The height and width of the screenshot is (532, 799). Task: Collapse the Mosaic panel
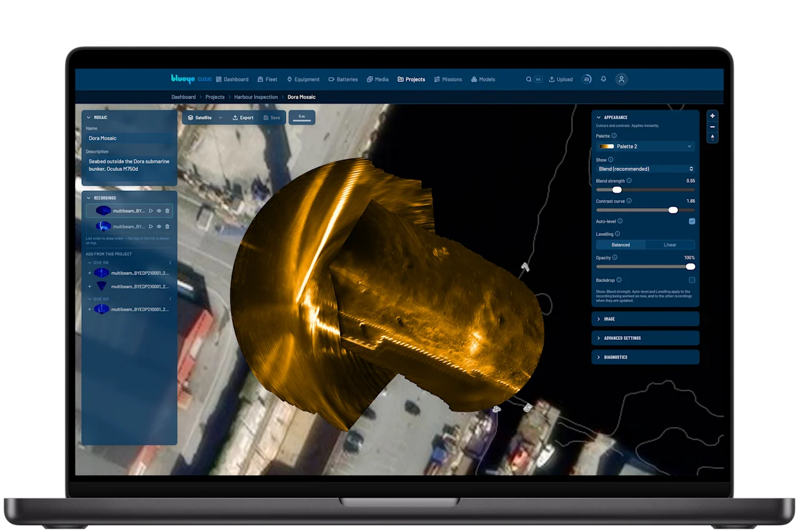point(89,117)
